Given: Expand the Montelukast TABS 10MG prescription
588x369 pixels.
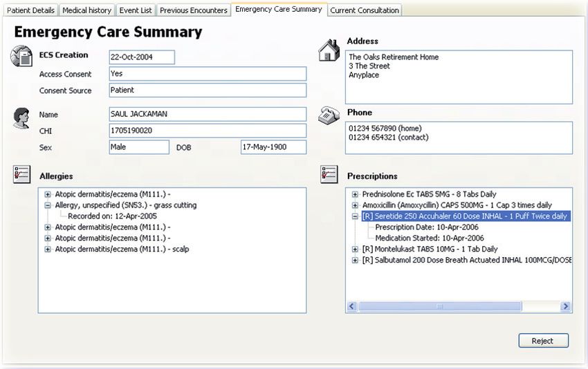Looking at the screenshot, I should pyautogui.click(x=355, y=249).
